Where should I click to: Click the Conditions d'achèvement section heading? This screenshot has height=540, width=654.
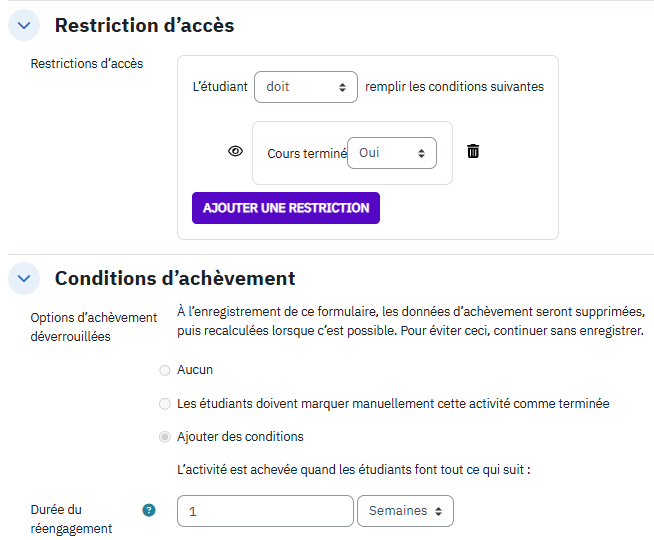pyautogui.click(x=175, y=279)
